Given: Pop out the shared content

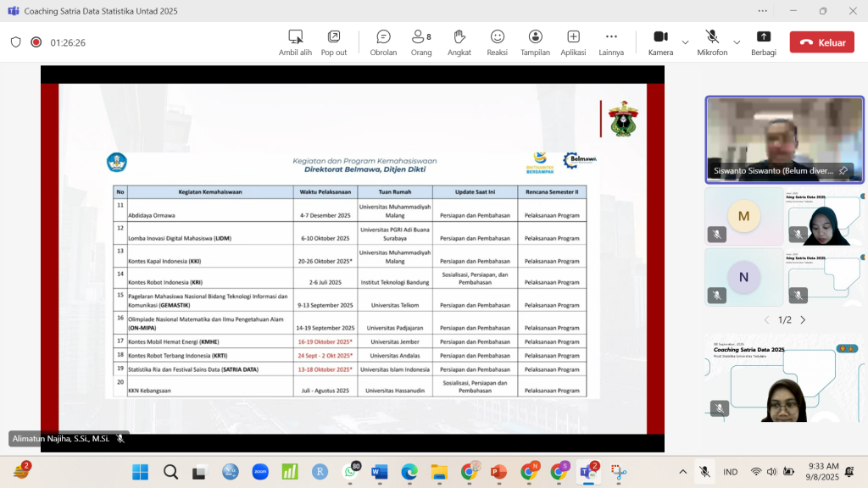Looking at the screenshot, I should point(334,42).
